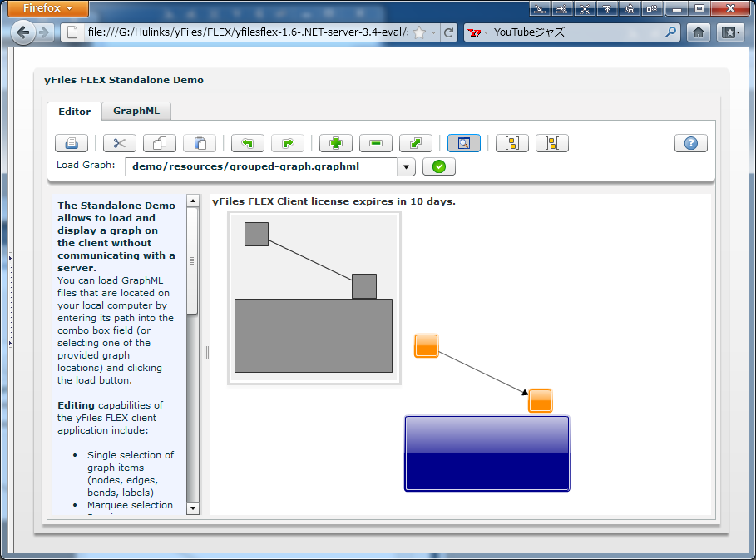756x560 pixels.
Task: Click the license expires in 10 days notice
Action: click(x=334, y=201)
